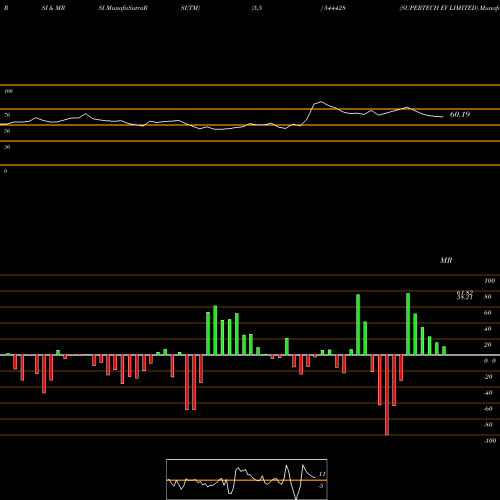This screenshot has width=500, height=500.
Task: Click the -20 label on MR axis
Action: pyautogui.click(x=488, y=377)
